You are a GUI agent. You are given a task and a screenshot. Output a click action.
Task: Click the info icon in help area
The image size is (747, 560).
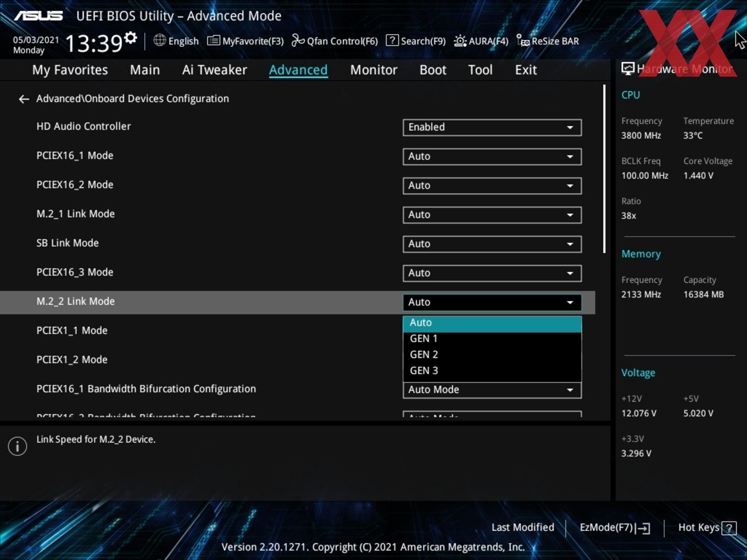click(18, 446)
